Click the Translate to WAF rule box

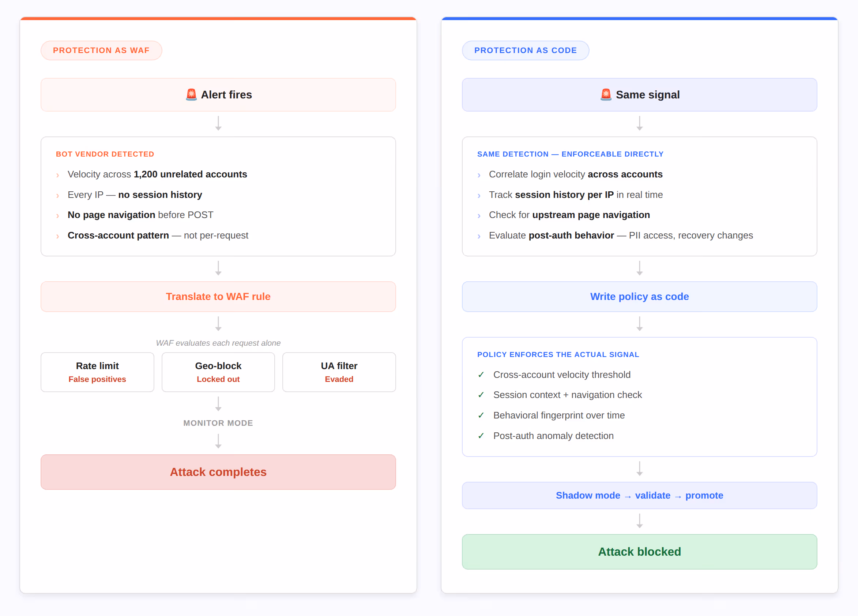tap(218, 297)
